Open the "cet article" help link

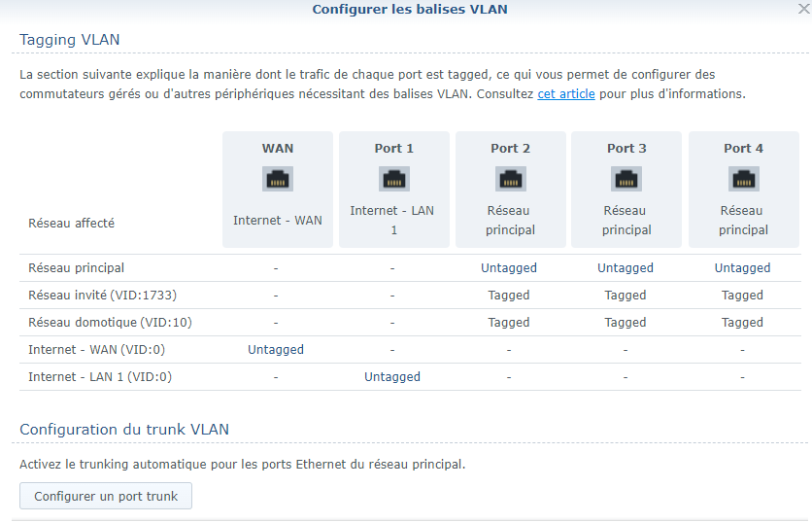(x=566, y=94)
